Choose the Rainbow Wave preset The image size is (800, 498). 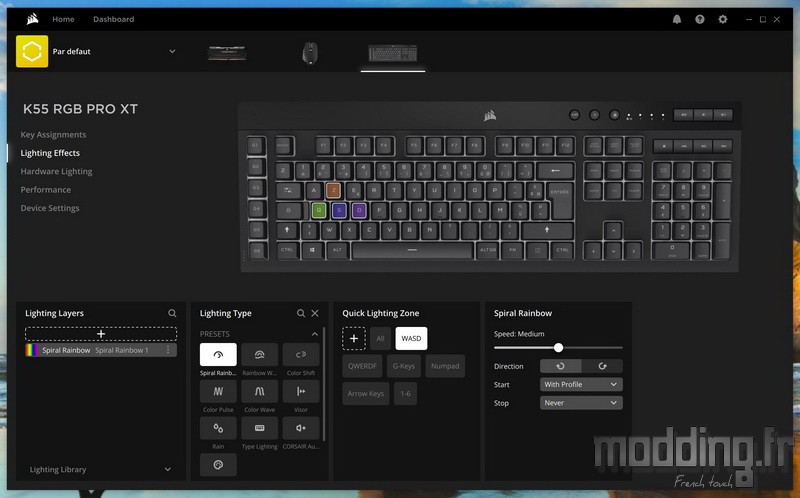[259, 355]
